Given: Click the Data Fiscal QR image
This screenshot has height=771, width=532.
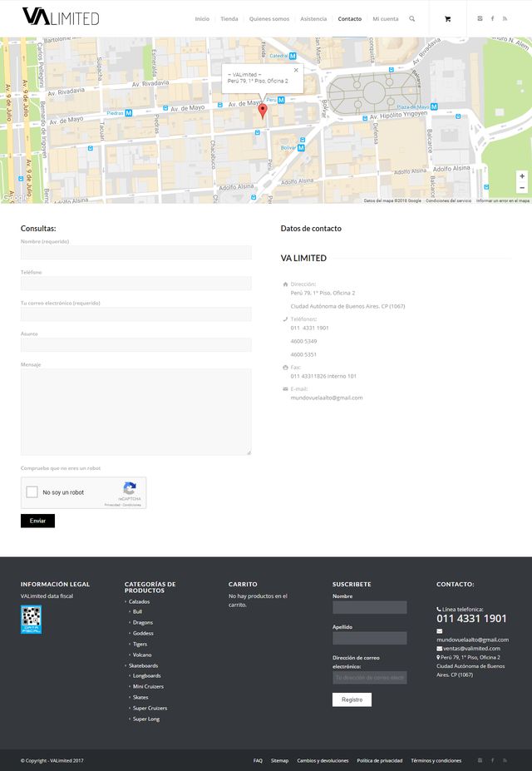Looking at the screenshot, I should click(31, 619).
